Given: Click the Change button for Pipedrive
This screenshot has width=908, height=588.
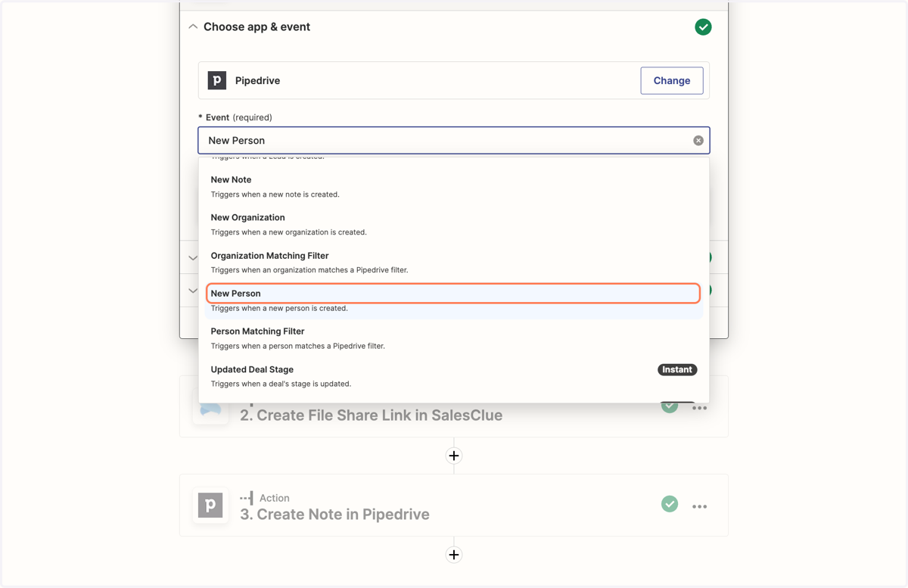Looking at the screenshot, I should click(672, 80).
